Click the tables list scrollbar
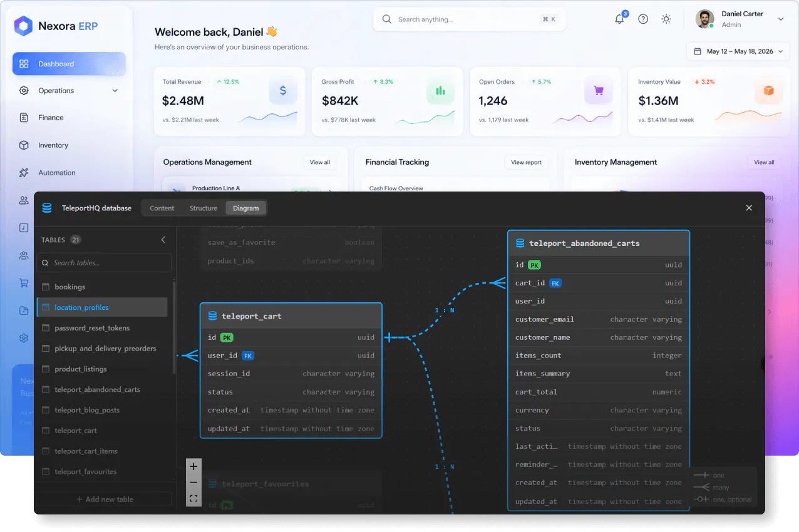 pyautogui.click(x=174, y=328)
